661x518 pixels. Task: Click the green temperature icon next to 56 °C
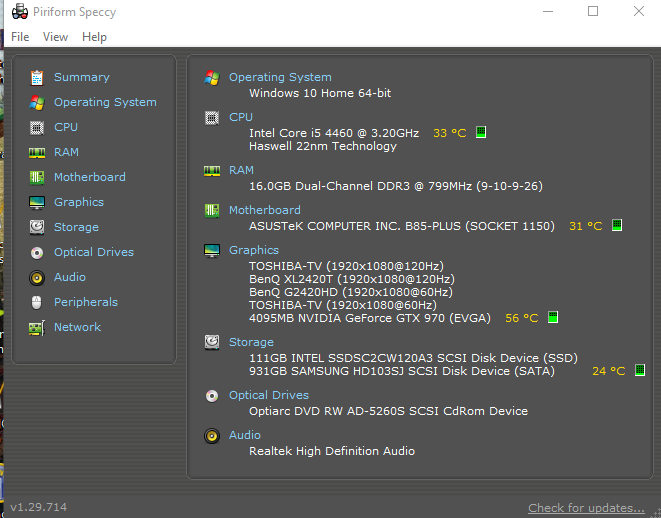pyautogui.click(x=553, y=317)
